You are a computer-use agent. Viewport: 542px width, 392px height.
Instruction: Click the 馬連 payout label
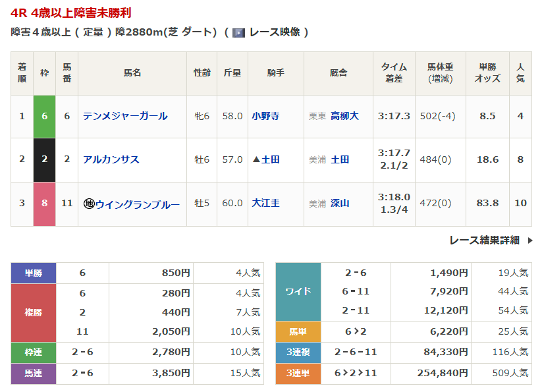click(x=34, y=374)
